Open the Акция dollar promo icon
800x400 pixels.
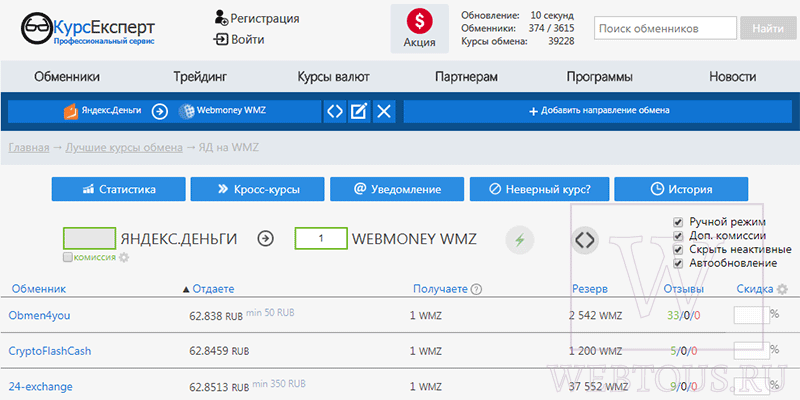(x=419, y=21)
